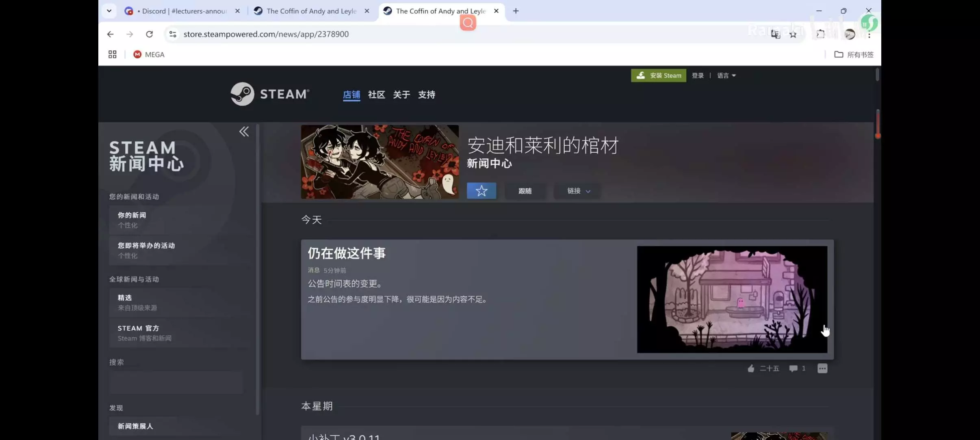Bookmark this page with star icon

click(x=793, y=35)
